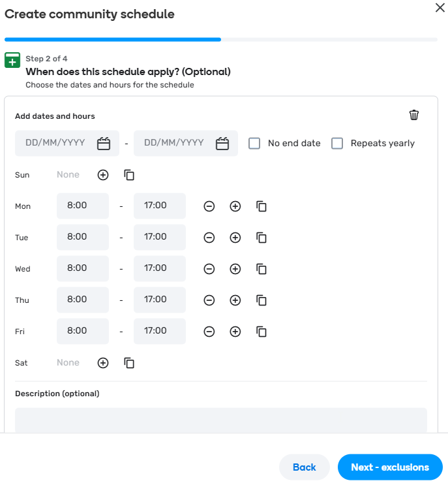Copy Friday hours to other days

(x=261, y=332)
